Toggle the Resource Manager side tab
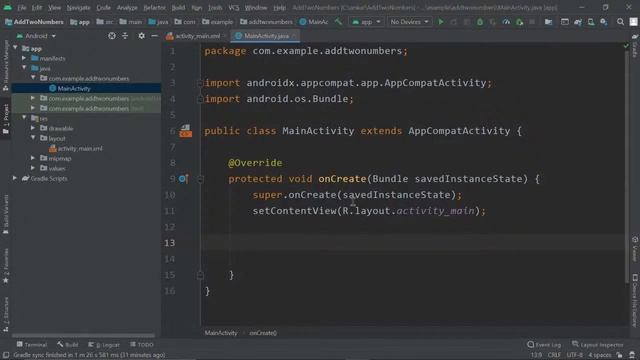640x360 pixels. [x=6, y=65]
